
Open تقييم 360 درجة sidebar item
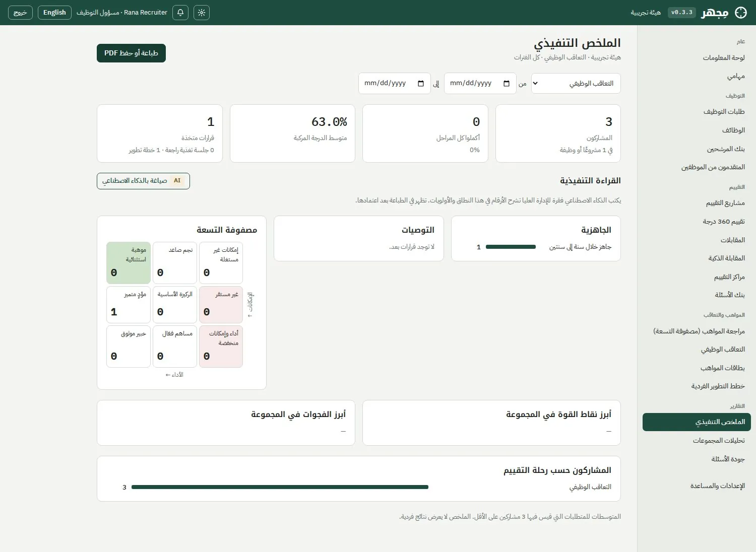pos(697,222)
